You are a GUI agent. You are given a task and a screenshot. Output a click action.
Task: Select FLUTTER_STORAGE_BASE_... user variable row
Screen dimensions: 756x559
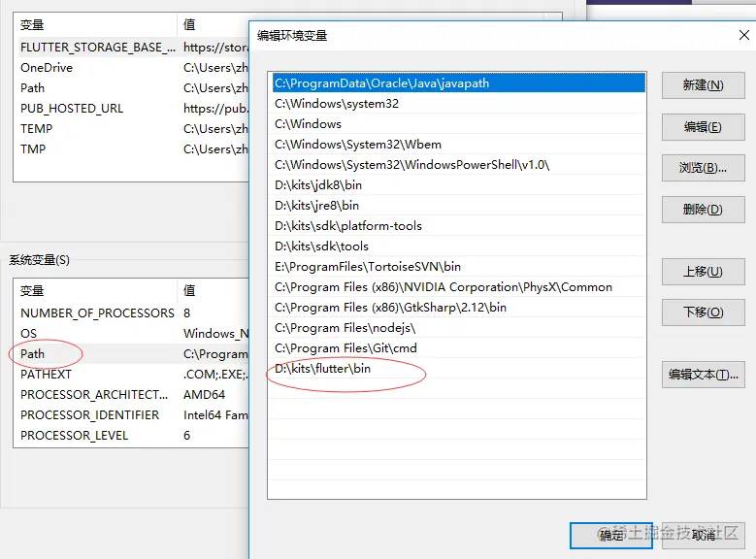point(132,48)
